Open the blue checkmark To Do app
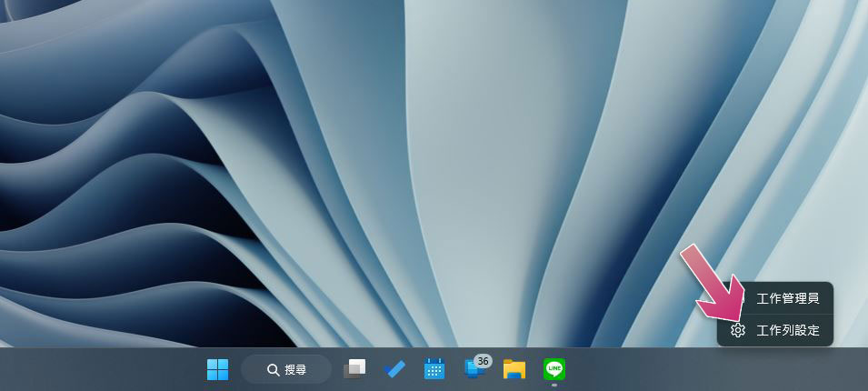868x391 pixels. click(394, 369)
